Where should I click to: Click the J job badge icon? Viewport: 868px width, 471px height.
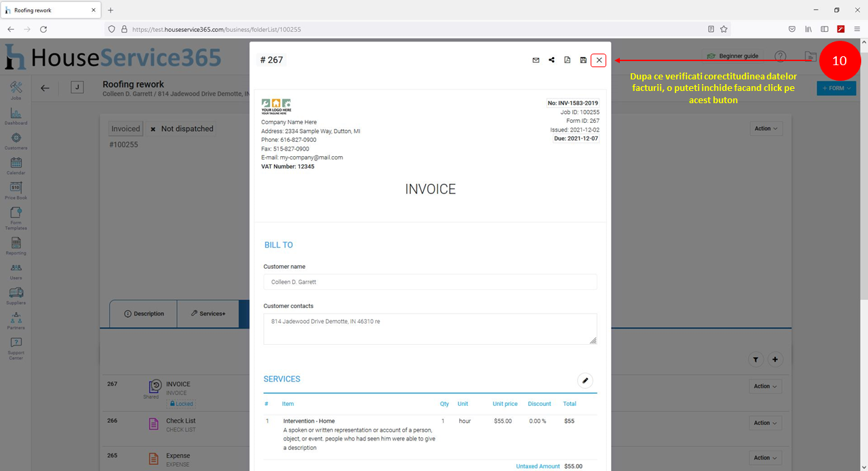pos(77,88)
